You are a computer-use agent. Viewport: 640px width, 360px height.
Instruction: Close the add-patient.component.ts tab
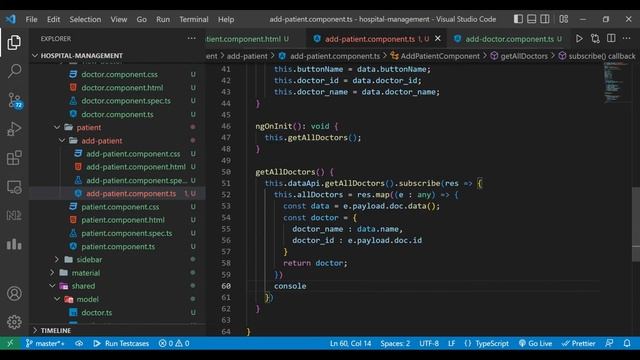[438, 38]
